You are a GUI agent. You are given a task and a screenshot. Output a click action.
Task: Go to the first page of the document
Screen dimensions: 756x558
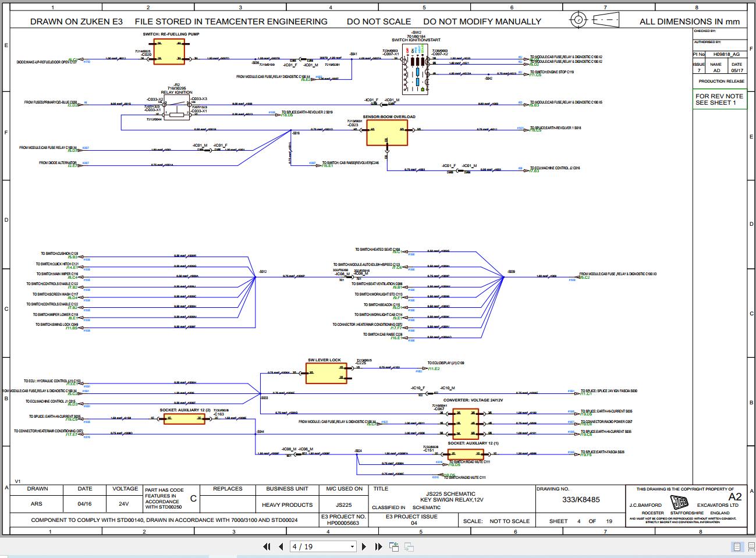(x=267, y=546)
